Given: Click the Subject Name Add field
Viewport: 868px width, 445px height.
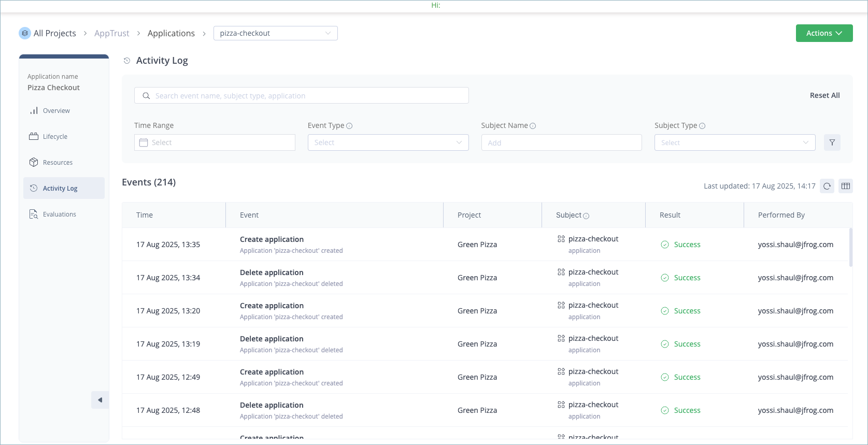Looking at the screenshot, I should tap(562, 142).
